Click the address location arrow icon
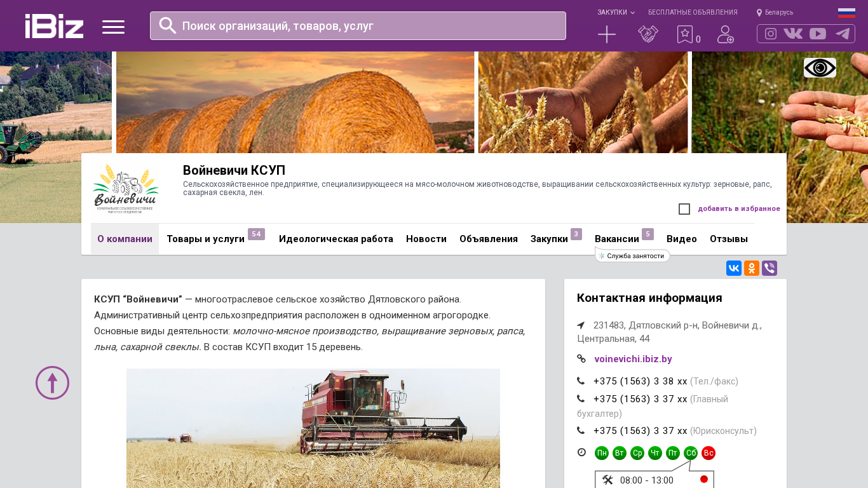This screenshot has height=488, width=868. coord(581,325)
